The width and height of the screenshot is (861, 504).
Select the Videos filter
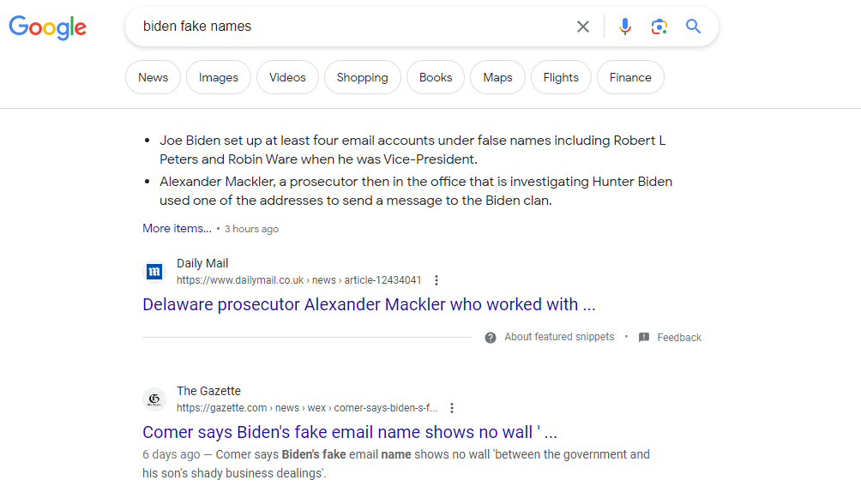pos(287,77)
